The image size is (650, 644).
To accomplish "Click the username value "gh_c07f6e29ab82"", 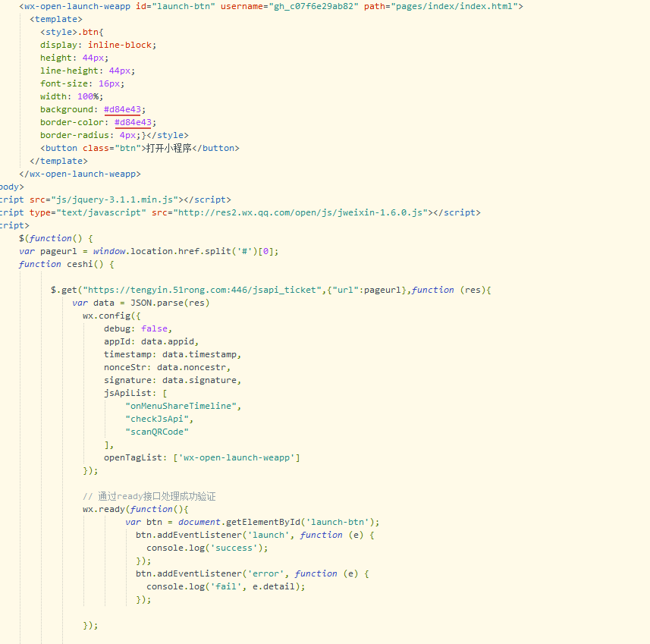I will pos(314,7).
